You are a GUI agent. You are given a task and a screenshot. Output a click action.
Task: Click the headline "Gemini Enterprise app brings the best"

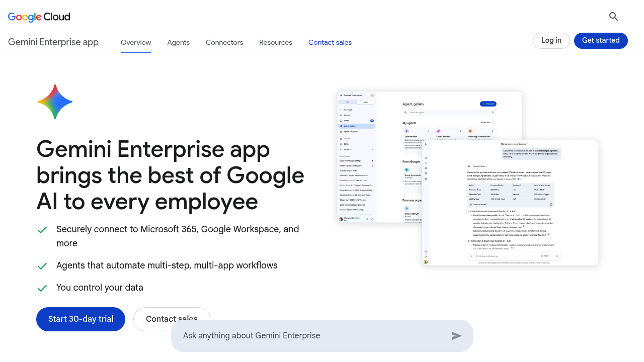171,175
